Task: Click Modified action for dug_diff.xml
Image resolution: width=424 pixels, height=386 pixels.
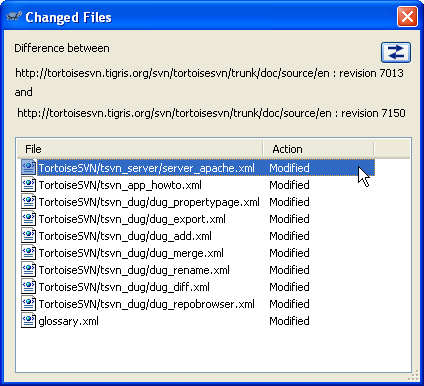Action: [289, 287]
